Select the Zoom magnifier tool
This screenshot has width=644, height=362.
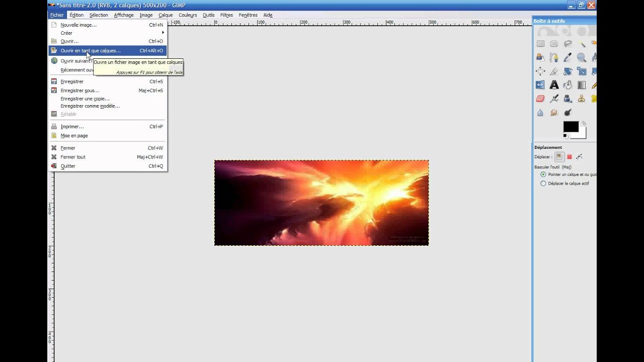pos(582,57)
